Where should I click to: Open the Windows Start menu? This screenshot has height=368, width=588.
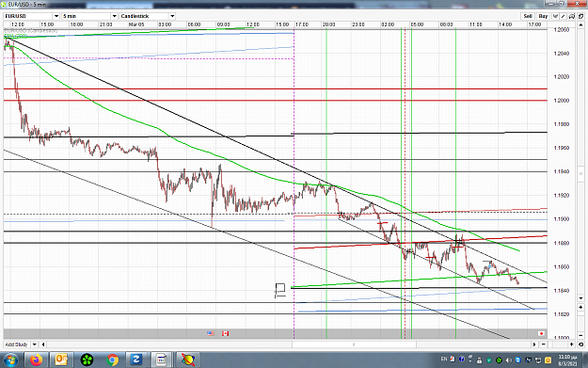[x=10, y=360]
